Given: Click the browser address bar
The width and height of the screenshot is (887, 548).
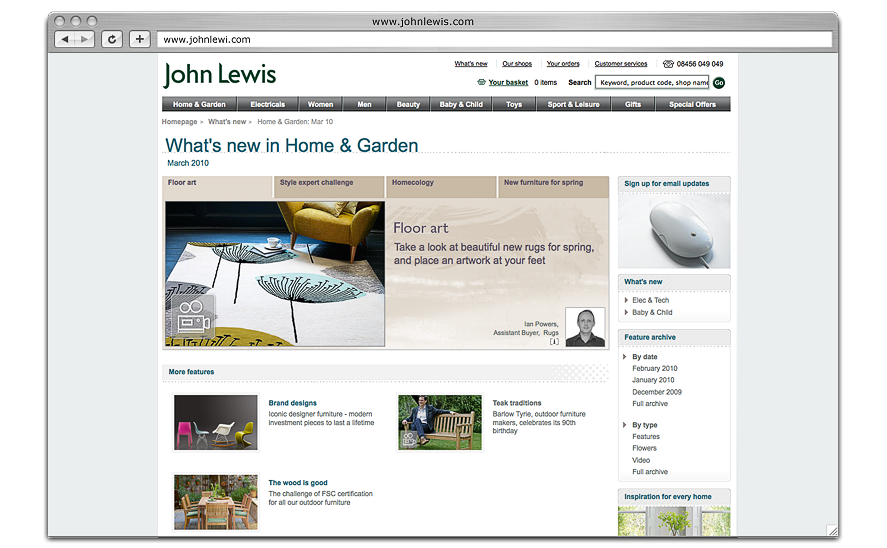Looking at the screenshot, I should 490,39.
